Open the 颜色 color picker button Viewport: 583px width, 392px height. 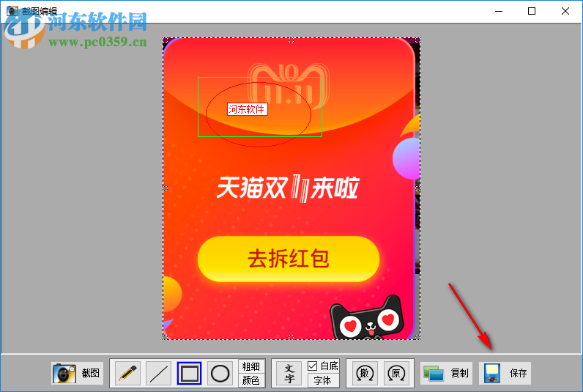tap(251, 380)
